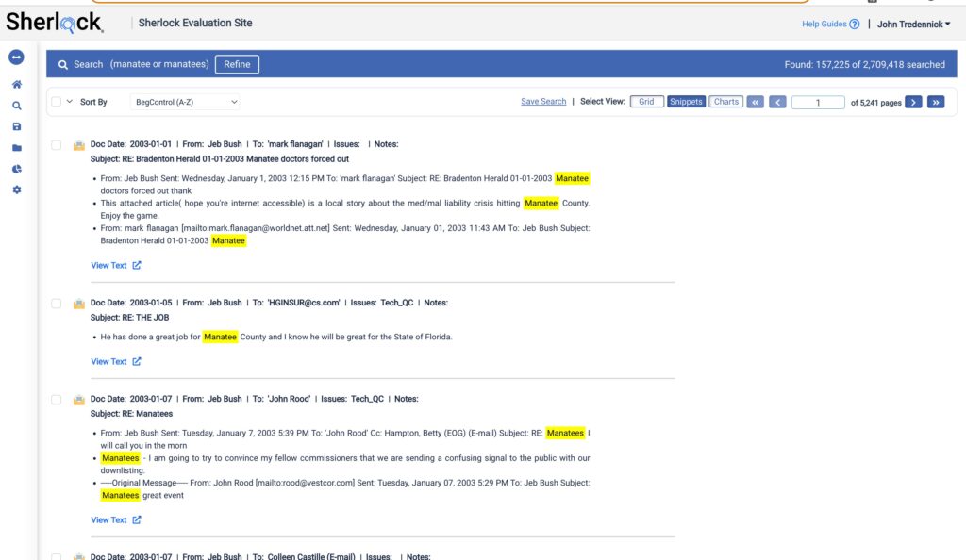Select the Bradenton Herald email checkbox

[57, 145]
